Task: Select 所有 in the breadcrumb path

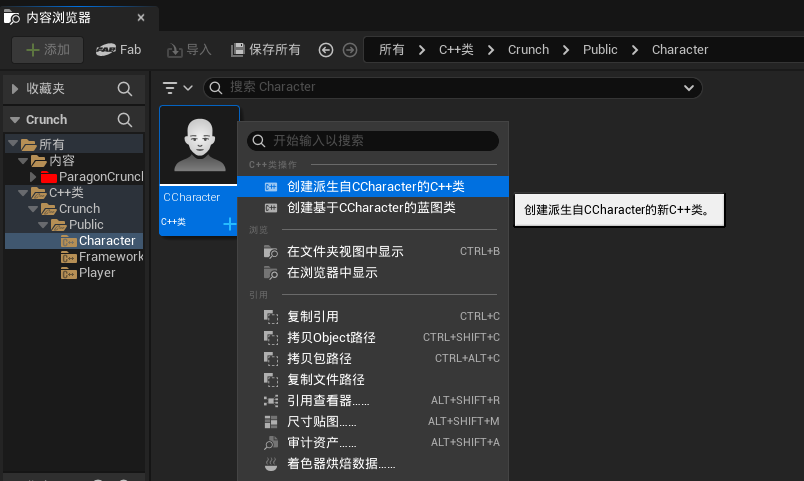Action: pos(391,50)
